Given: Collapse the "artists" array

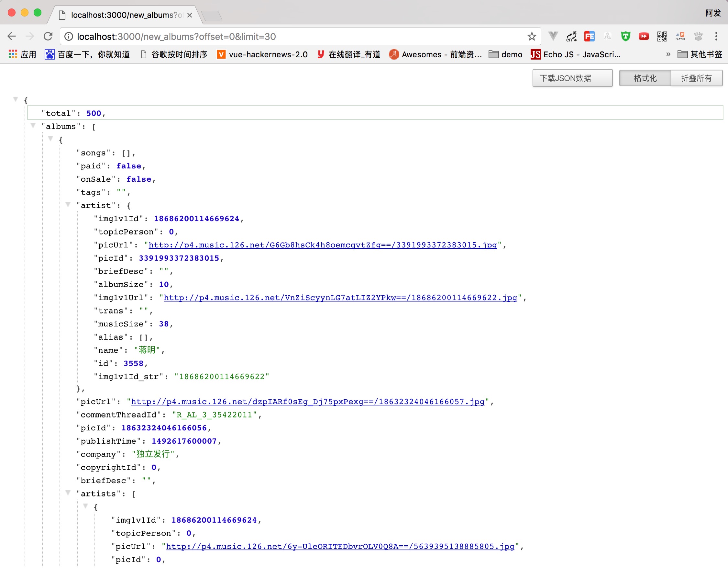Looking at the screenshot, I should click(x=68, y=493).
